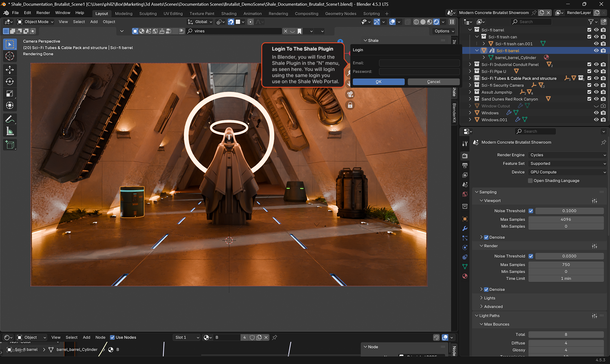Switch to wireframe viewport shading

[x=416, y=22]
